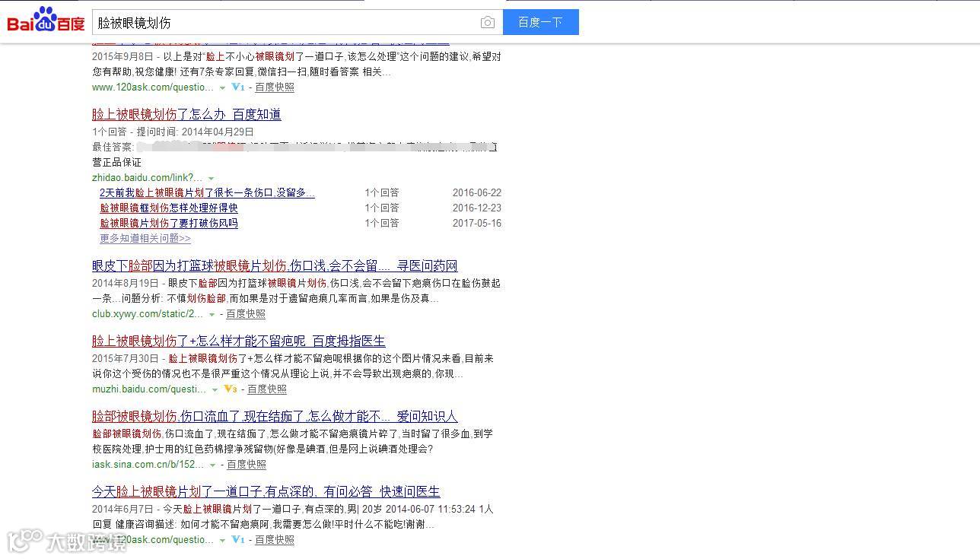Click the date 2016-06-22
The height and width of the screenshot is (559, 980).
point(477,192)
